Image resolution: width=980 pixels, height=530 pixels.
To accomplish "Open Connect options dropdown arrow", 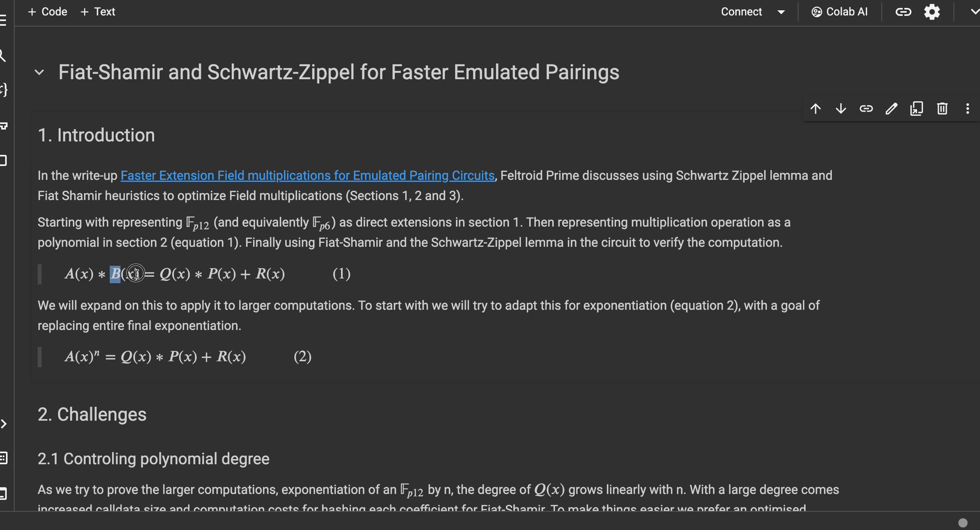I will pos(781,12).
